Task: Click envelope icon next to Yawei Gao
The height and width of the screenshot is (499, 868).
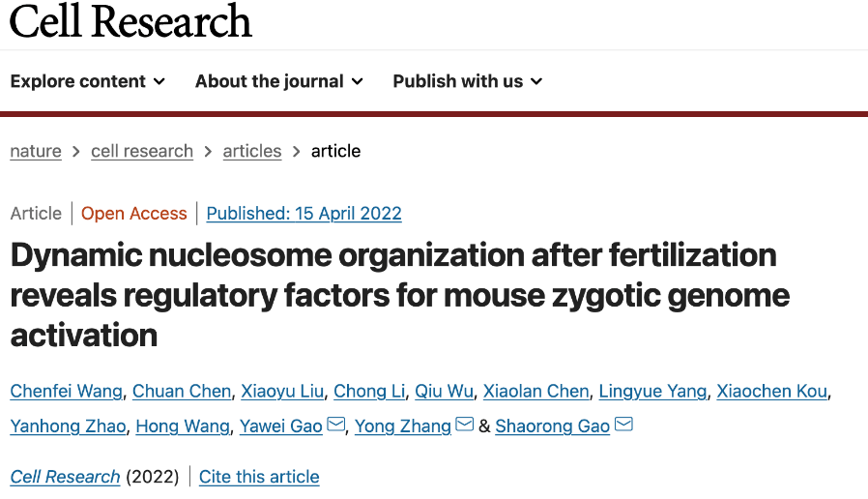Action: coord(336,425)
